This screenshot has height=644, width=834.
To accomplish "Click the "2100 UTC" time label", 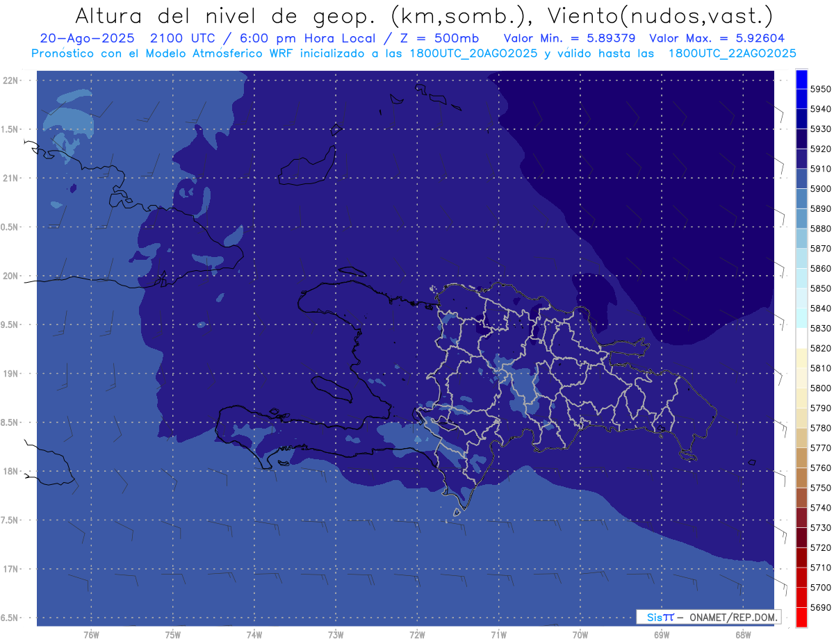I will (x=183, y=38).
